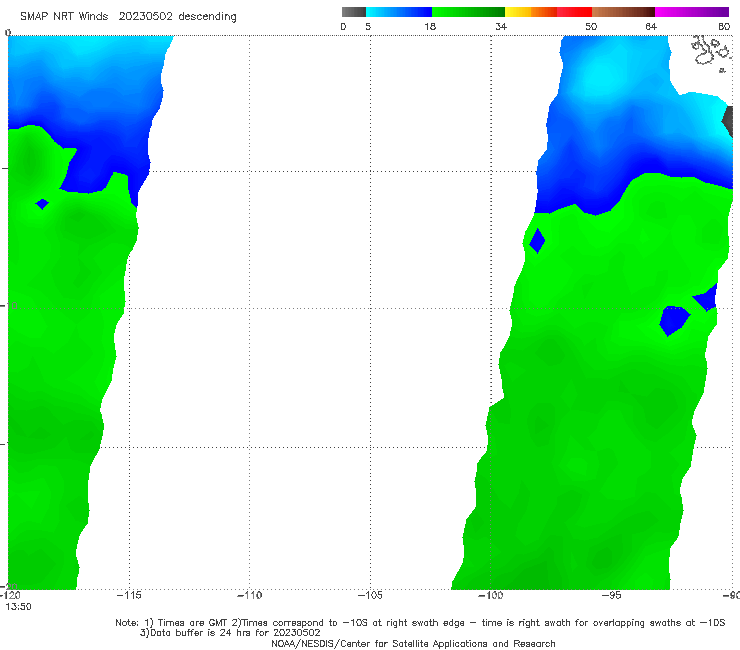Click the '-95' longitude axis label
The image size is (740, 650).
[611, 596]
